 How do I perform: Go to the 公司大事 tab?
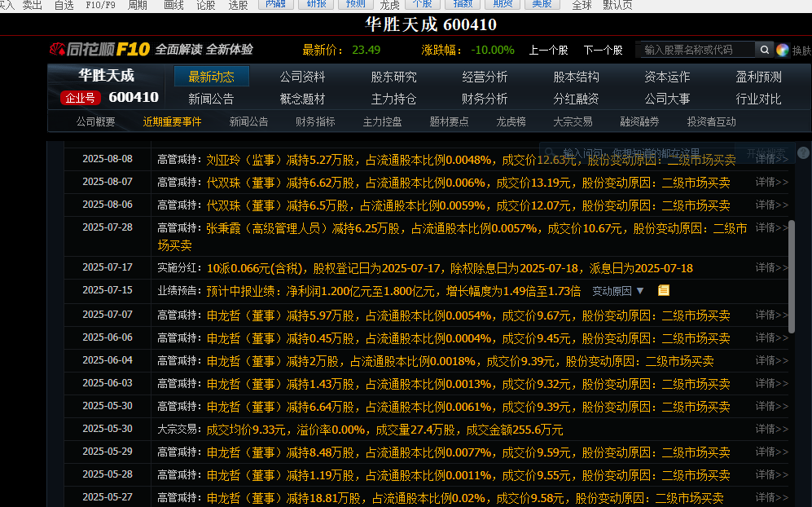[x=667, y=99]
